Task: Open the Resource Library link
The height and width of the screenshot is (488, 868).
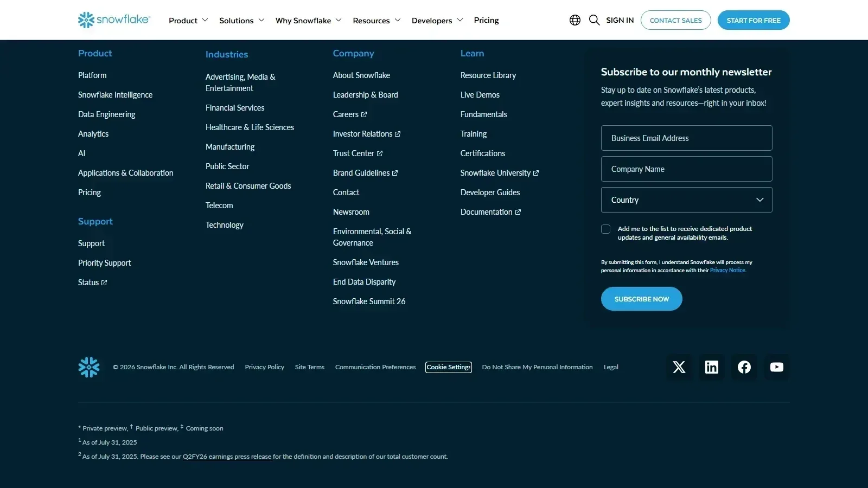Action: coord(488,75)
